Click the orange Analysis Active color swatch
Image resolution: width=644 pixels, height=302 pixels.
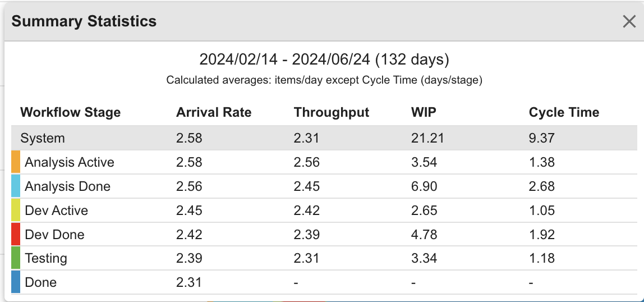pos(16,162)
